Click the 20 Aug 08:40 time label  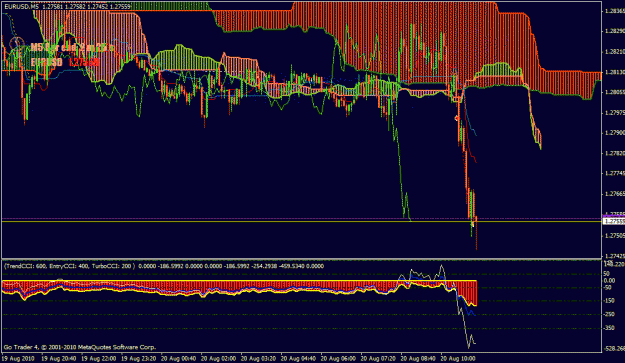click(x=418, y=358)
